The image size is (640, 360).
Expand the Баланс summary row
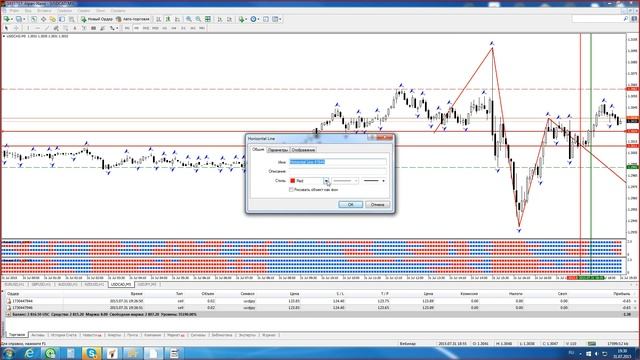8,314
